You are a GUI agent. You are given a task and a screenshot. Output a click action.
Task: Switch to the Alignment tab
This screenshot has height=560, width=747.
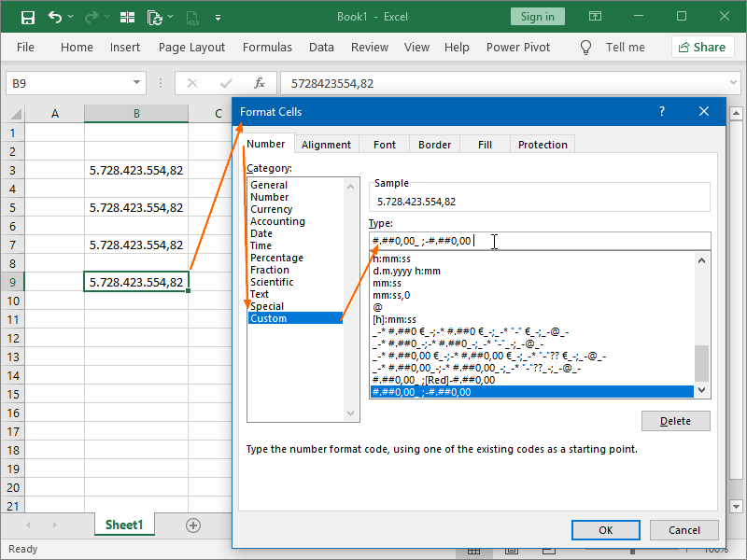pyautogui.click(x=328, y=144)
